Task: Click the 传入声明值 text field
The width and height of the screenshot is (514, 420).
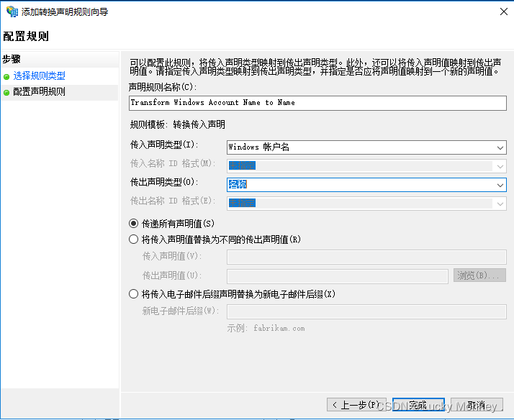Action: 366,257
